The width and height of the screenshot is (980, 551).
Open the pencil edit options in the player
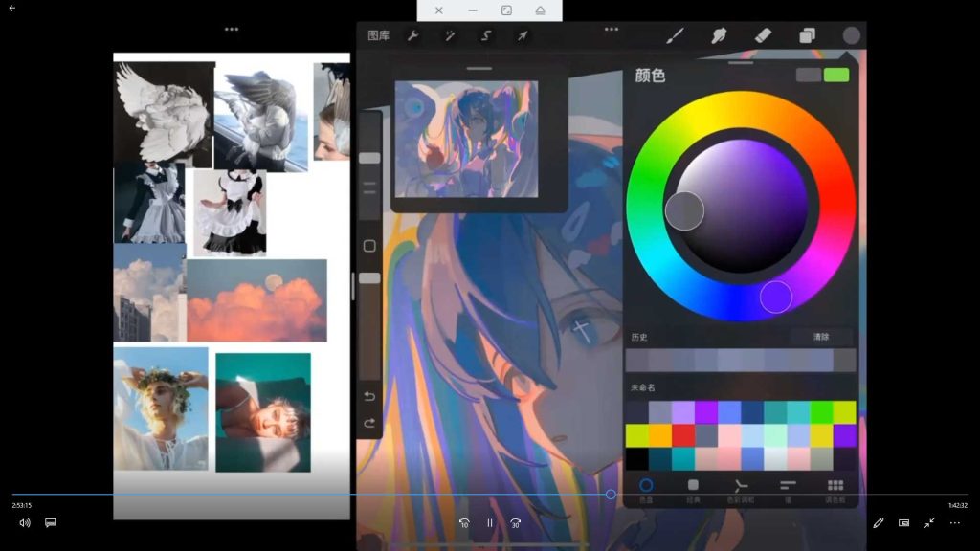click(879, 523)
